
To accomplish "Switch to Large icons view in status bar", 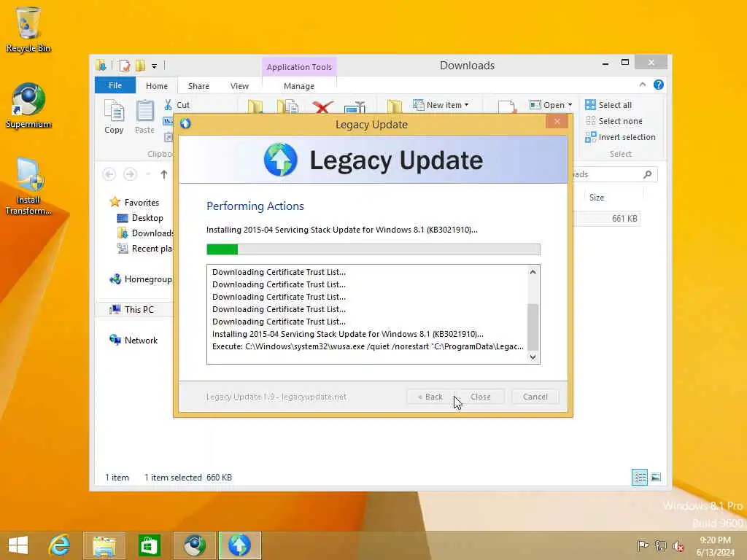I will (656, 477).
